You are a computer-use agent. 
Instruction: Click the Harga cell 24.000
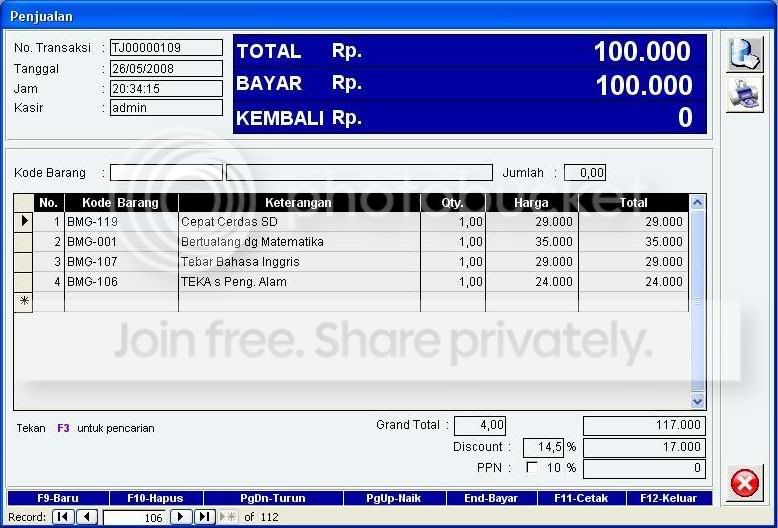[532, 282]
